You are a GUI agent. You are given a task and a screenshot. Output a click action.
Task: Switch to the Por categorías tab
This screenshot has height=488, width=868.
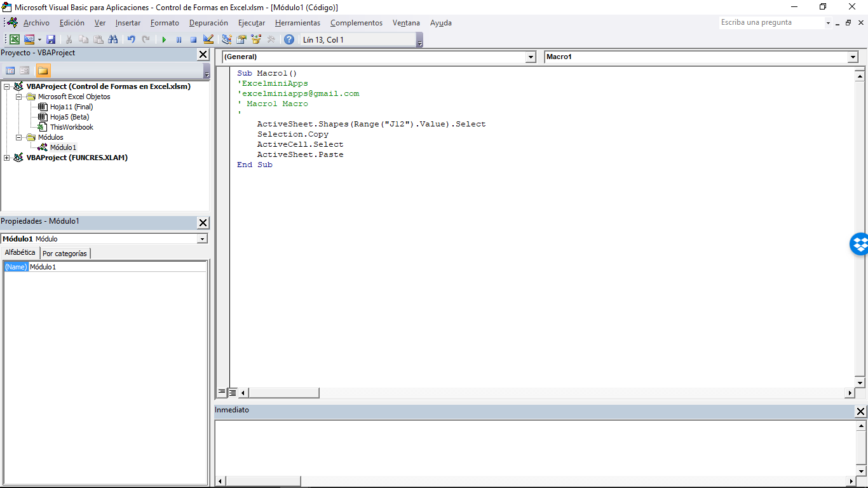[65, 253]
